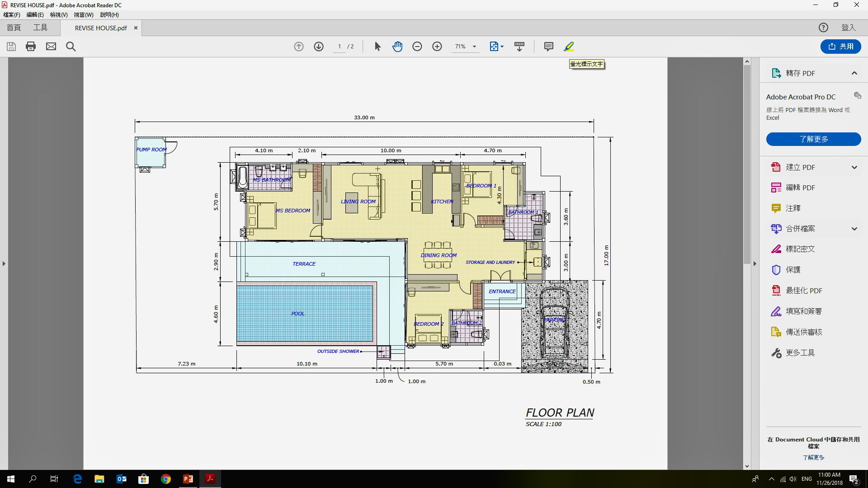Select the Hand pan tool
Image resolution: width=868 pixels, height=488 pixels.
tap(397, 47)
